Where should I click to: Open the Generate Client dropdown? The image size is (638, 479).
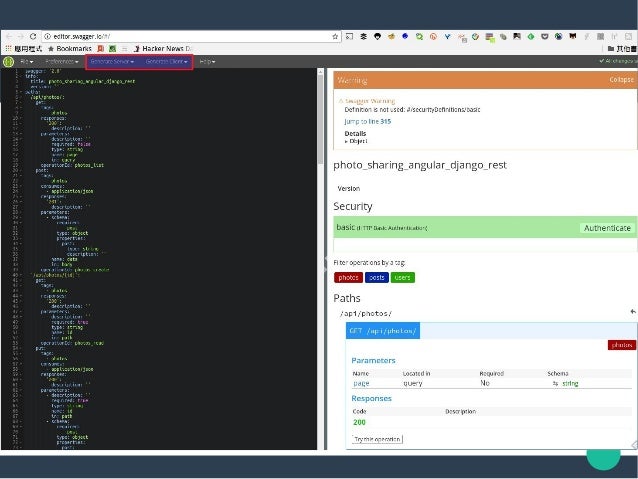click(166, 62)
